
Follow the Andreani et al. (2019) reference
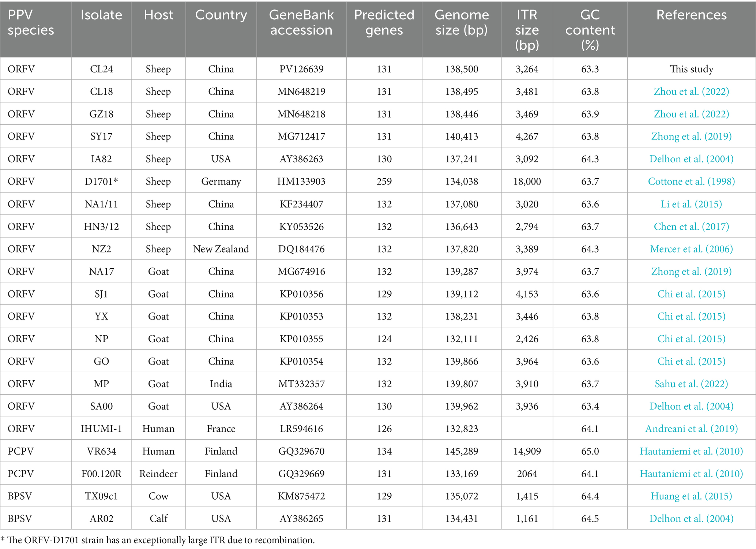pyautogui.click(x=691, y=429)
